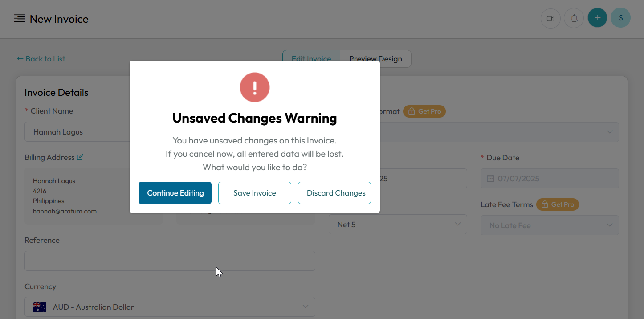Expand the No Late Fee dropdown
The width and height of the screenshot is (644, 319).
point(550,225)
